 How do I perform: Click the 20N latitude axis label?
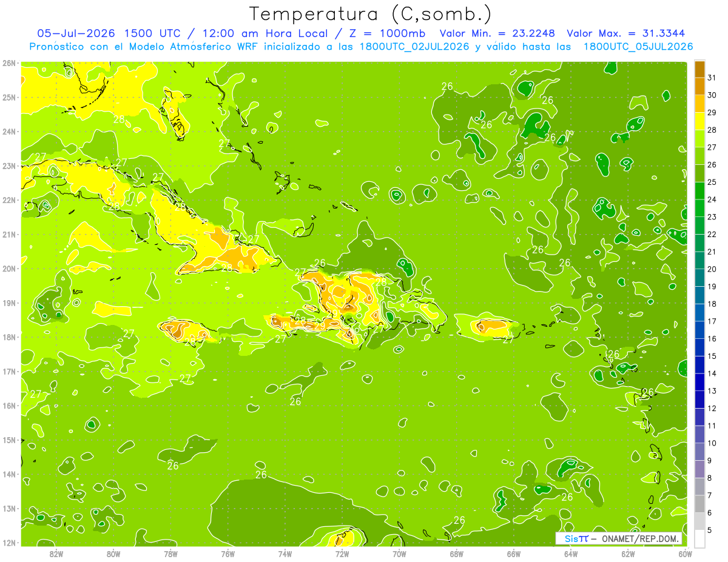(x=9, y=269)
